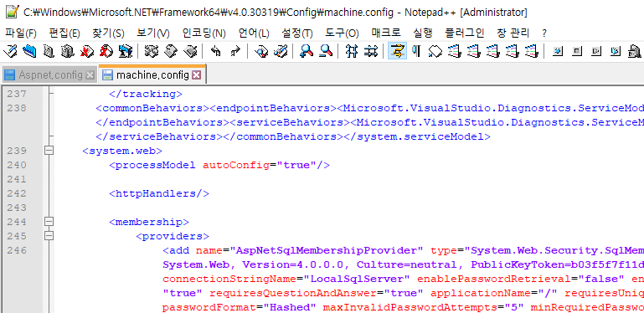The image size is (644, 313).
Task: Open the 언어(L) menu
Action: click(x=254, y=33)
